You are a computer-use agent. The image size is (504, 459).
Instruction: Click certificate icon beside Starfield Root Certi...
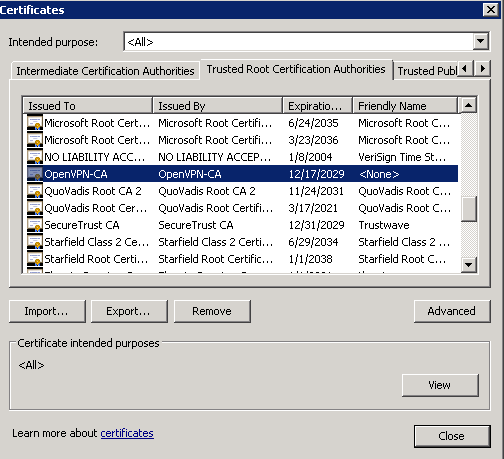[35, 259]
